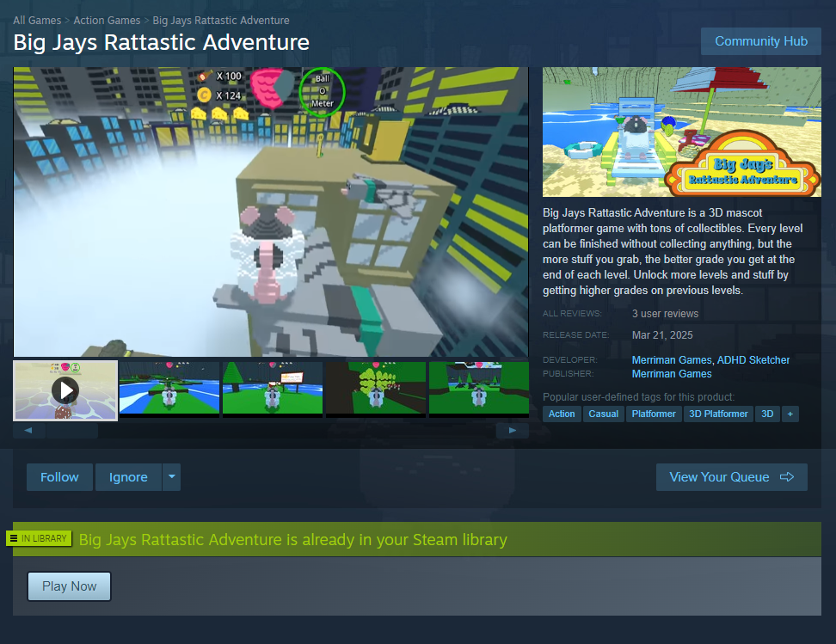This screenshot has height=644, width=836.
Task: Select the Casual tag
Action: click(603, 414)
